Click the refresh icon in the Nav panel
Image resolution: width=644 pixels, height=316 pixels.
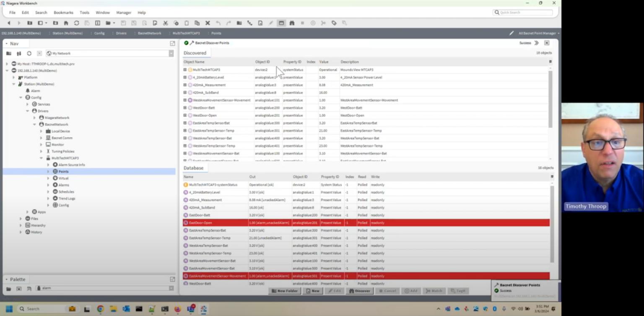[x=29, y=54]
